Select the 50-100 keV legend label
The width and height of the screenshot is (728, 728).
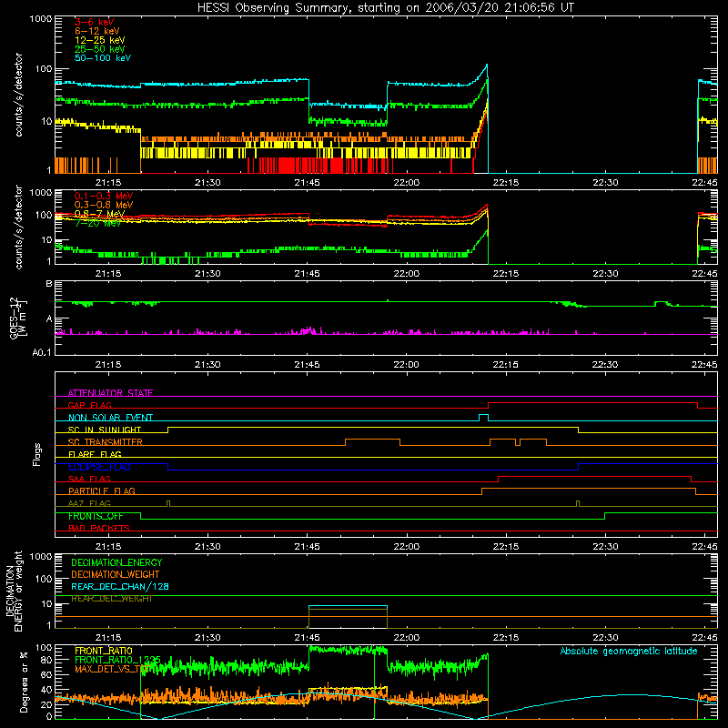[103, 58]
